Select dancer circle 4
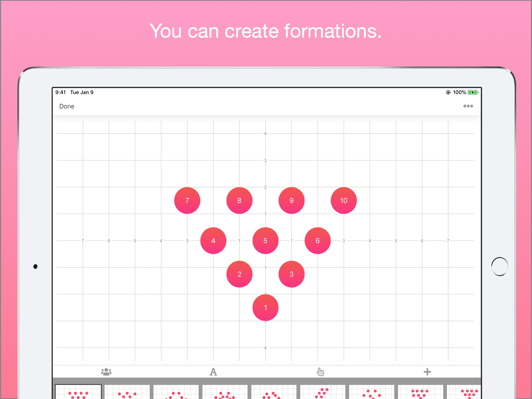 tap(213, 241)
